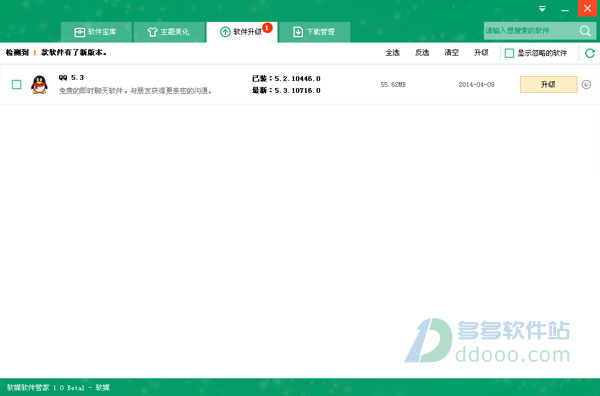Click the 55.62MB size value
Image resolution: width=600 pixels, height=396 pixels.
pyautogui.click(x=393, y=85)
